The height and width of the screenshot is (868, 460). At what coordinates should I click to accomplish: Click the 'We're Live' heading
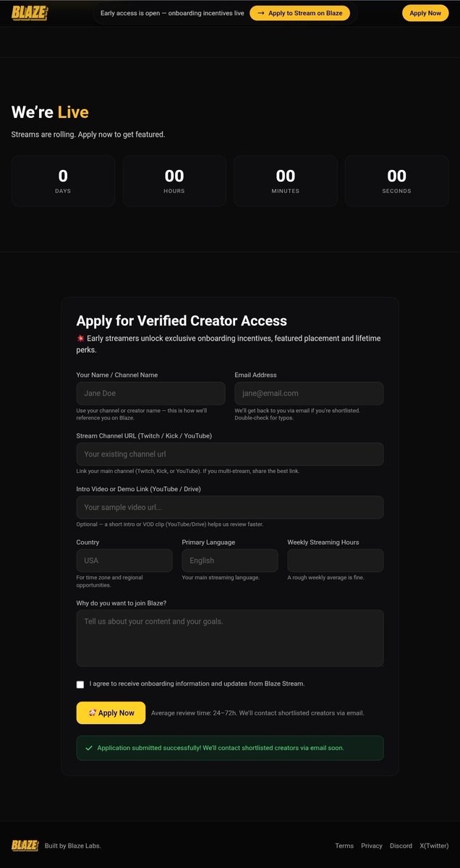50,112
